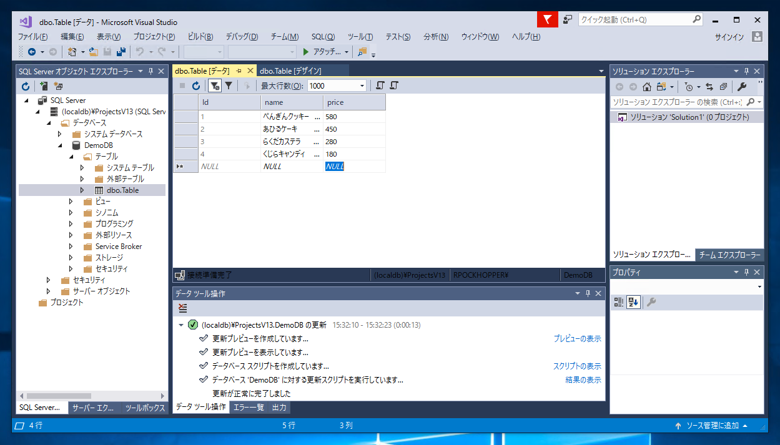The width and height of the screenshot is (780, 445).
Task: Click the Open File folder icon in toolbar
Action: [x=93, y=52]
